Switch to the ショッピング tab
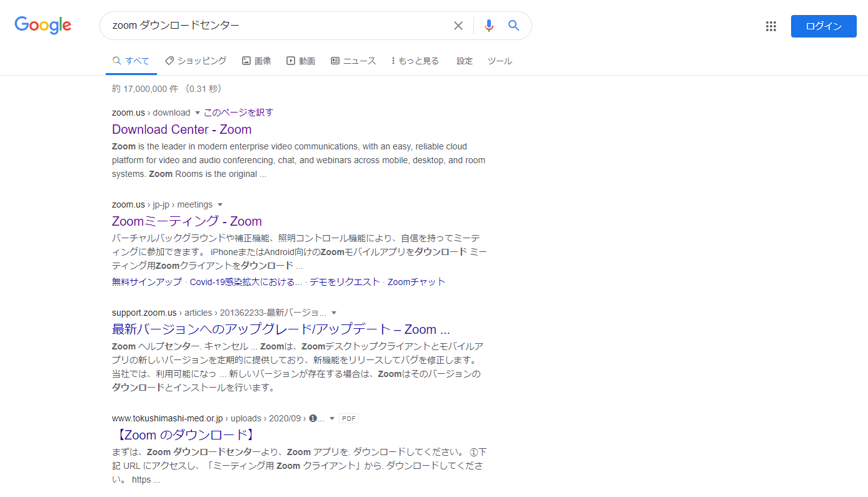 click(196, 61)
